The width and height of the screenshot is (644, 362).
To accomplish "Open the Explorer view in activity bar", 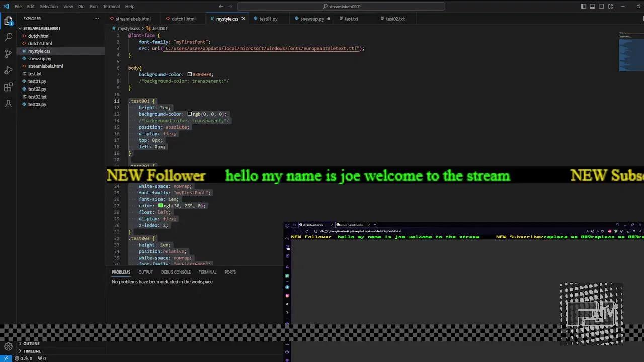I will 8,21.
